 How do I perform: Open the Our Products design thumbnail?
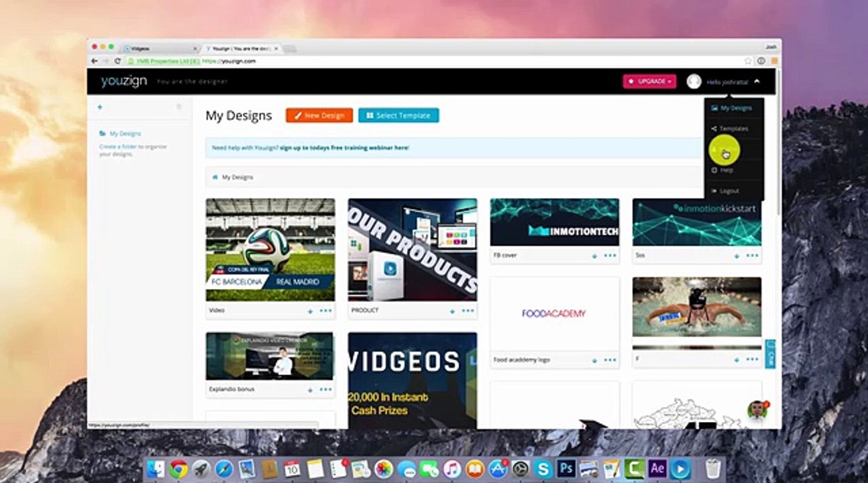point(413,250)
